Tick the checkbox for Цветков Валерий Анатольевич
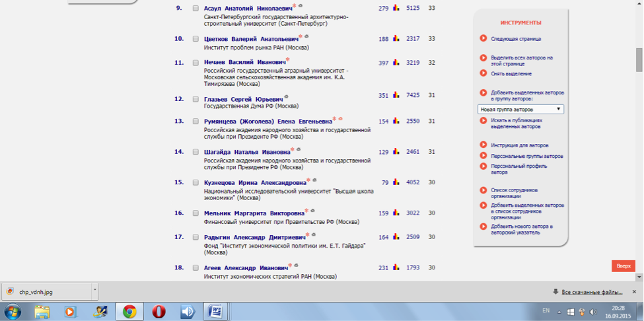This screenshot has height=321, width=644. 196,39
